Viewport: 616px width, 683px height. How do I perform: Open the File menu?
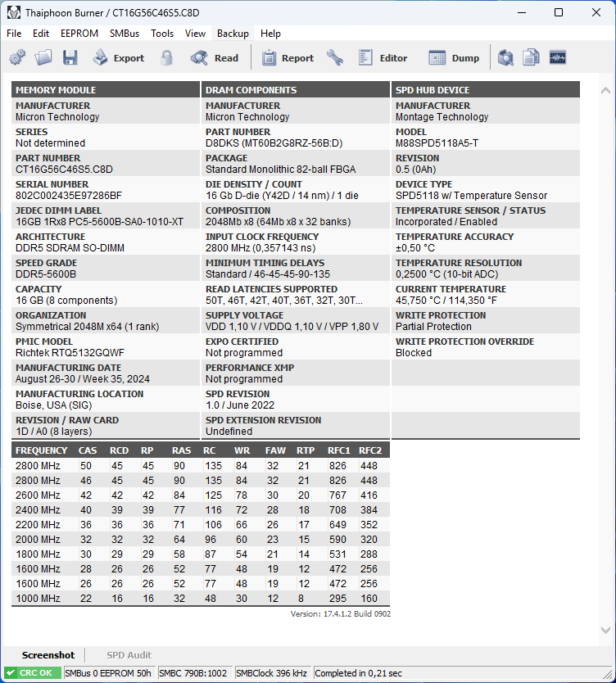pyautogui.click(x=14, y=34)
